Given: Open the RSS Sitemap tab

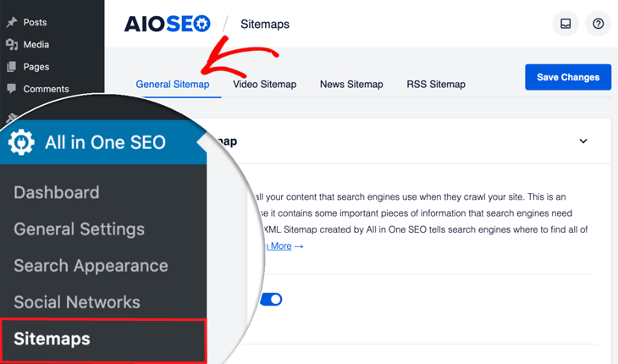Looking at the screenshot, I should [436, 84].
